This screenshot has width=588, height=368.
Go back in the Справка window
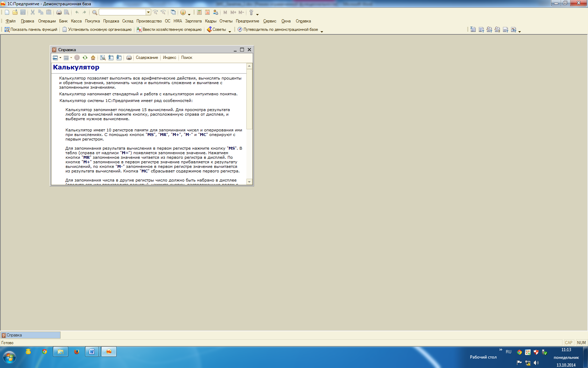point(55,58)
